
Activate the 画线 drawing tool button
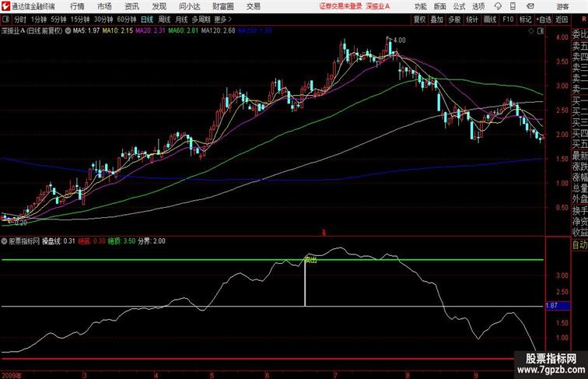click(x=490, y=19)
